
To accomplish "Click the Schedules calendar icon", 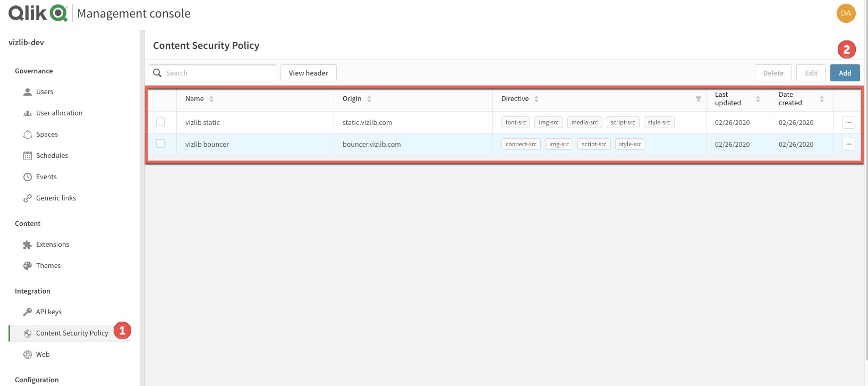I will click(28, 156).
